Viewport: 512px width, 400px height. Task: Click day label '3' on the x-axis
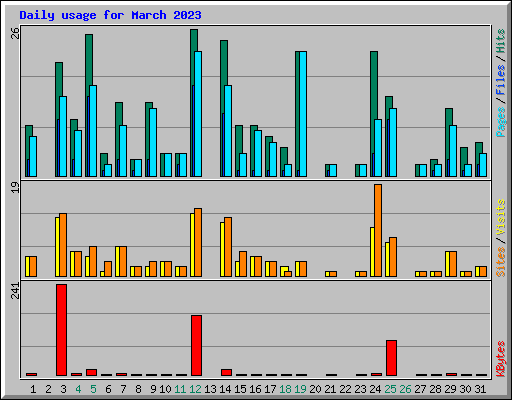(x=63, y=389)
